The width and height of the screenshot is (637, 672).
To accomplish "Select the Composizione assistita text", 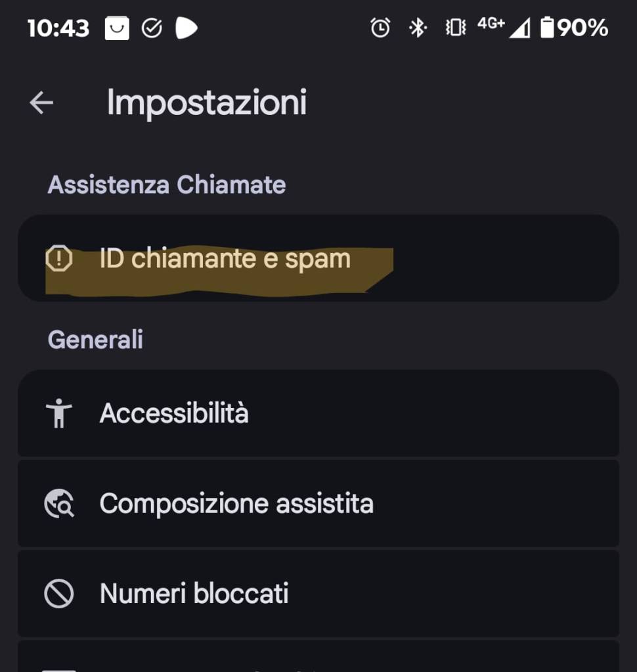I will coord(236,504).
